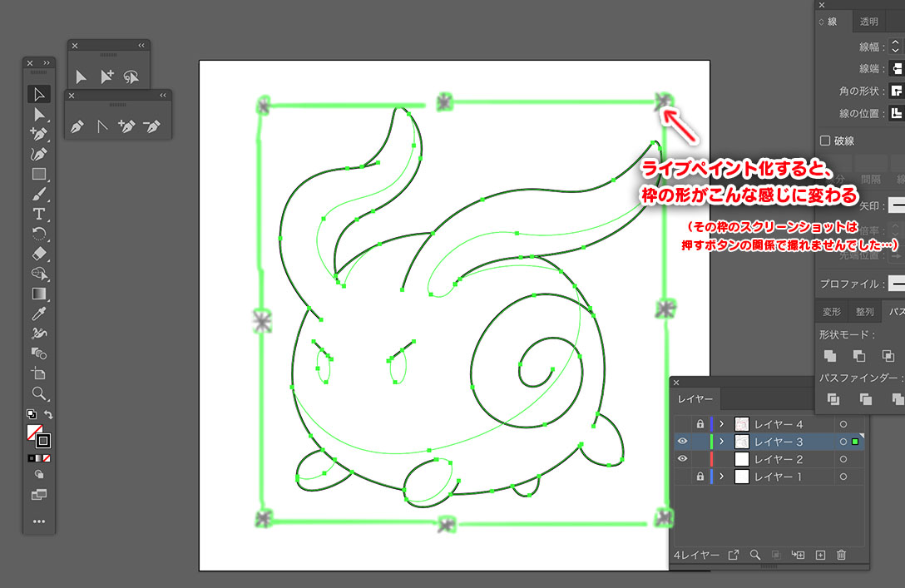Show hidden レイヤー 4 visibility box
Viewport: 905px width, 588px height.
(682, 424)
